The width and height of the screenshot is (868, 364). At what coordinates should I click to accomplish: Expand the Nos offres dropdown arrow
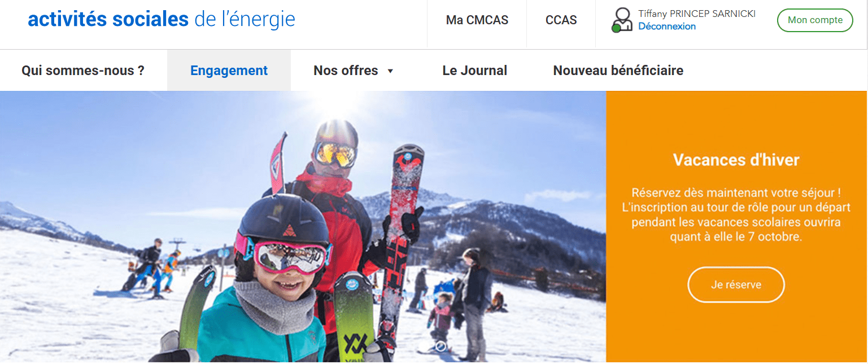(x=390, y=71)
